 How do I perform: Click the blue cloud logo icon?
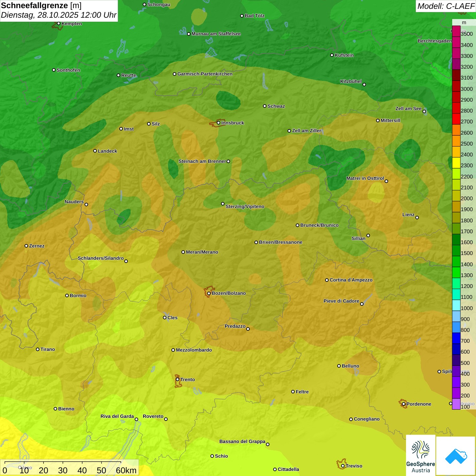[x=456, y=456]
